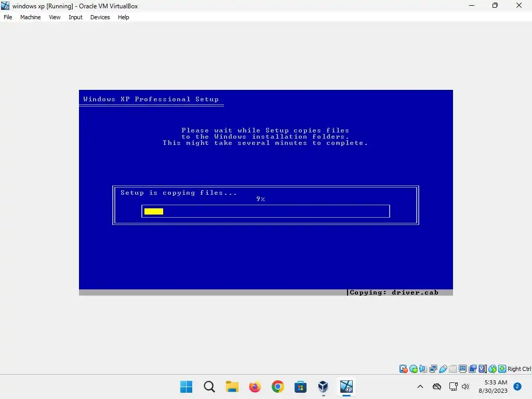
Task: Click the Right Ctrl host key label
Action: click(519, 369)
